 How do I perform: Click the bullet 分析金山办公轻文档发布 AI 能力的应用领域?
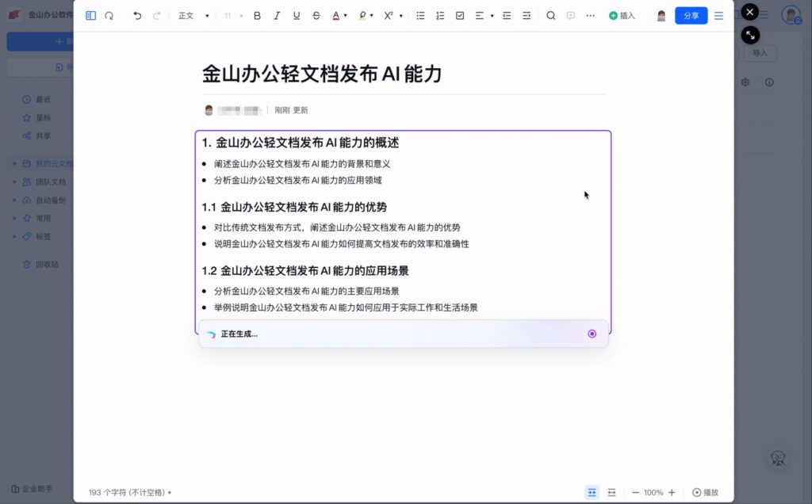pyautogui.click(x=298, y=180)
